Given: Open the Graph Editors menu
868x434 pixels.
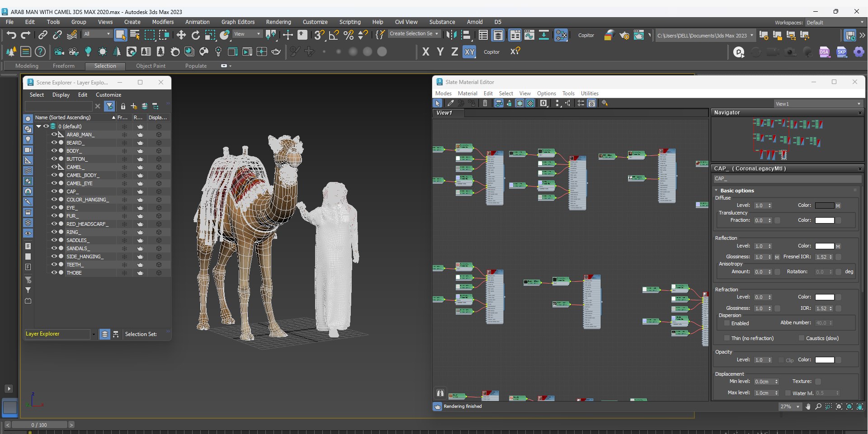Looking at the screenshot, I should pos(238,22).
